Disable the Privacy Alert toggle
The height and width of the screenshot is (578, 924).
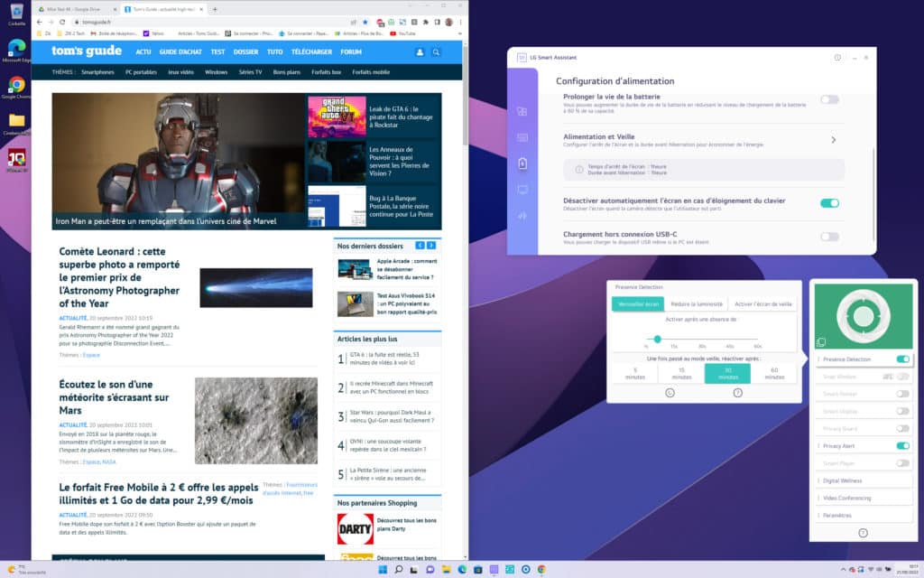coord(902,445)
